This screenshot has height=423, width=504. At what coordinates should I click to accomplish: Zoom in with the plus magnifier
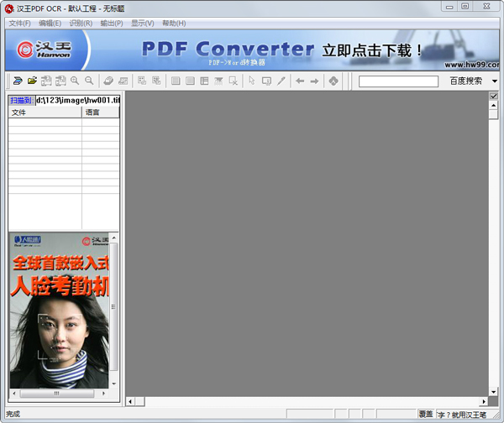click(x=75, y=81)
